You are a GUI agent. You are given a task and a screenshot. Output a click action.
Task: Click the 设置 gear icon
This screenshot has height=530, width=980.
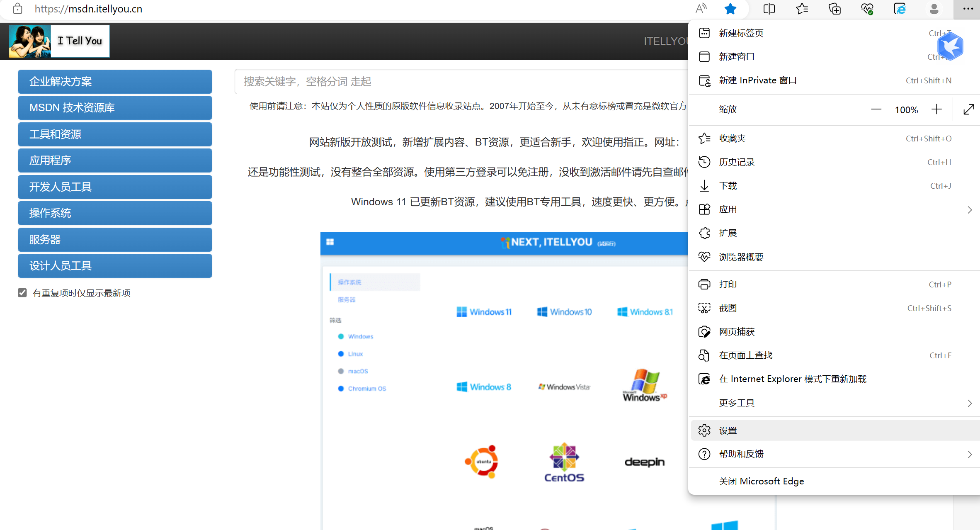tap(704, 430)
